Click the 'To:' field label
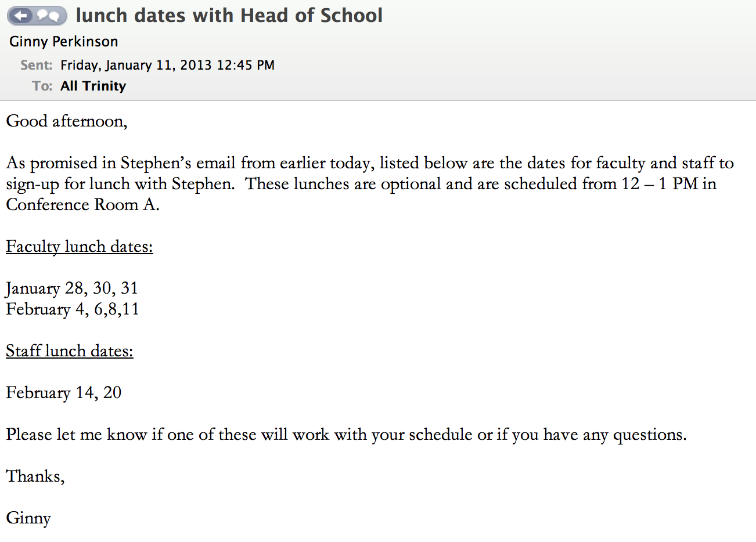Viewport: 756px width, 542px height. pyautogui.click(x=42, y=86)
